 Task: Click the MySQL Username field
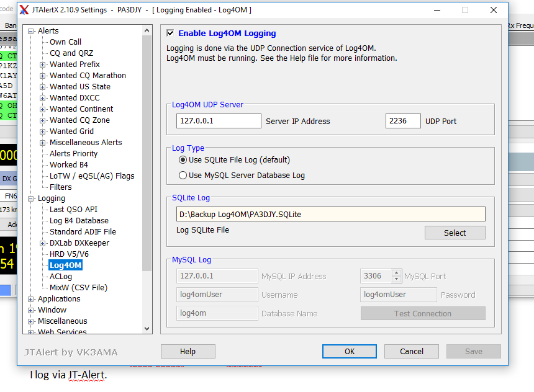pos(217,295)
